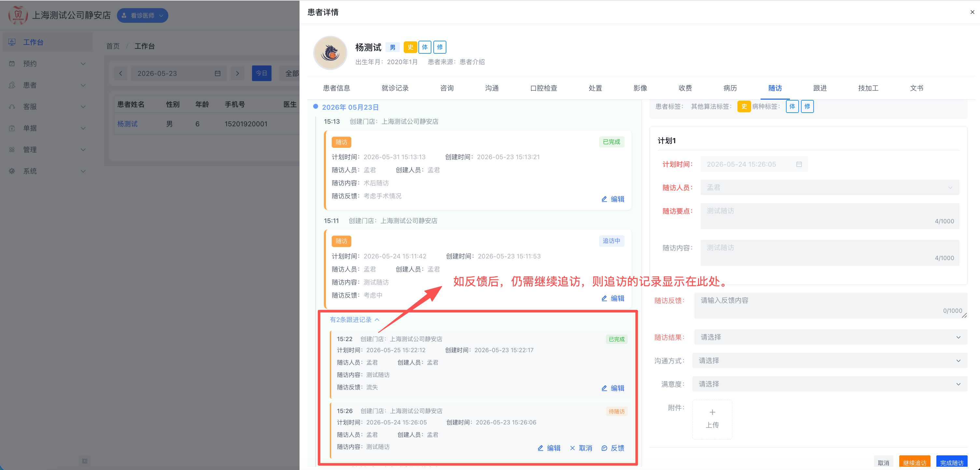980x470 pixels.
Task: Cancel the 15:26 待随访 record
Action: [x=581, y=448]
